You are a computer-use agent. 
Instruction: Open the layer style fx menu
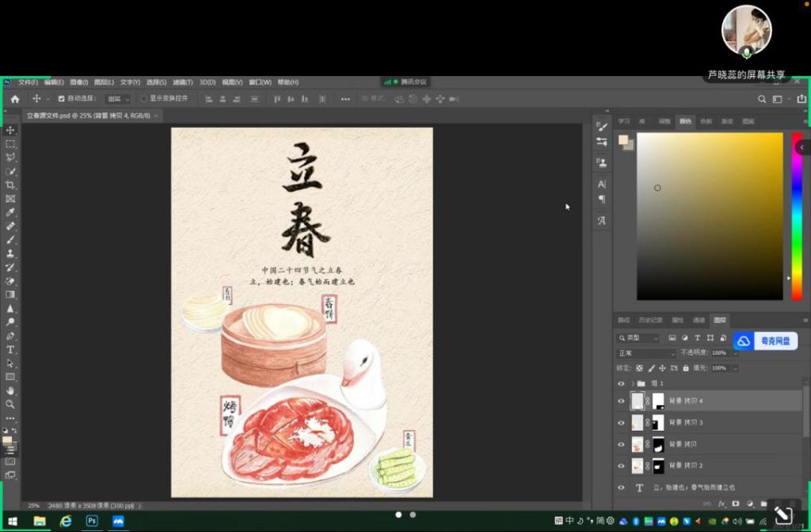722,503
